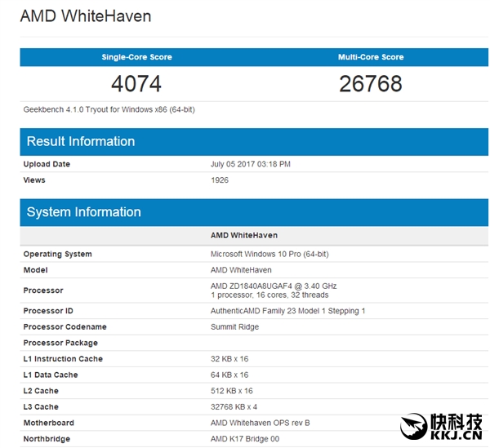490x448 pixels.
Task: Click the Processor row label
Action: coord(43,291)
